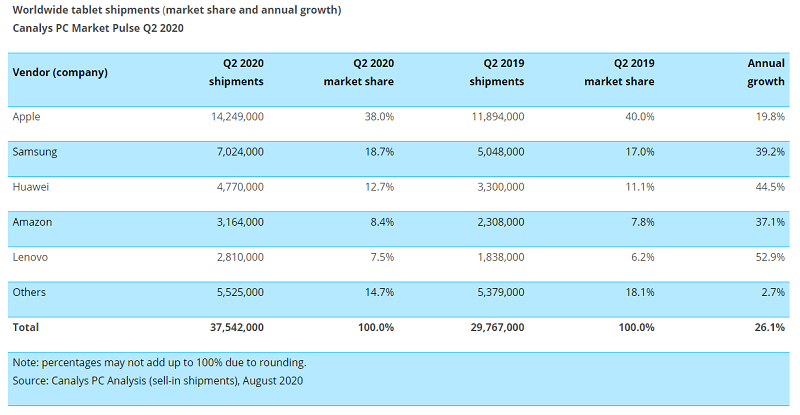Select the 'Apple' vendor cell

pos(27,117)
